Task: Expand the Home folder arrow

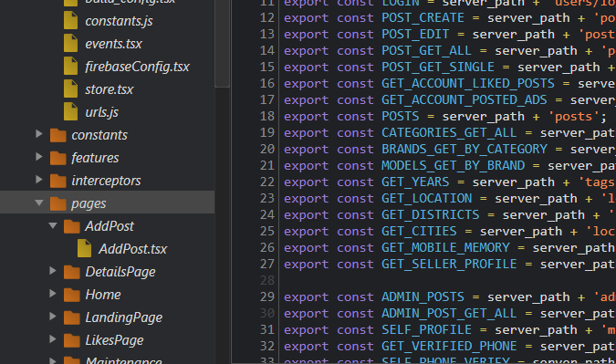Action: click(x=53, y=294)
